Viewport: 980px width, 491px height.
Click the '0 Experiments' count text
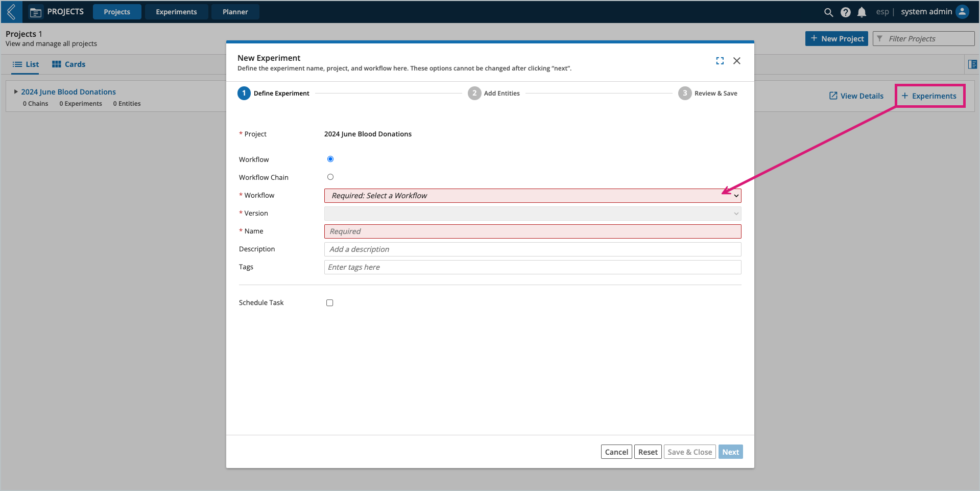tap(81, 104)
